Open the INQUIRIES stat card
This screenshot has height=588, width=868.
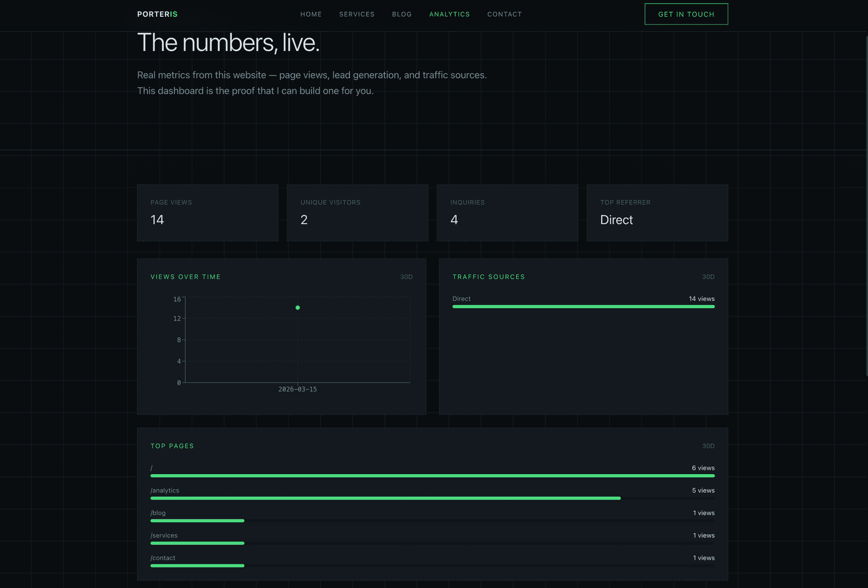coord(507,212)
